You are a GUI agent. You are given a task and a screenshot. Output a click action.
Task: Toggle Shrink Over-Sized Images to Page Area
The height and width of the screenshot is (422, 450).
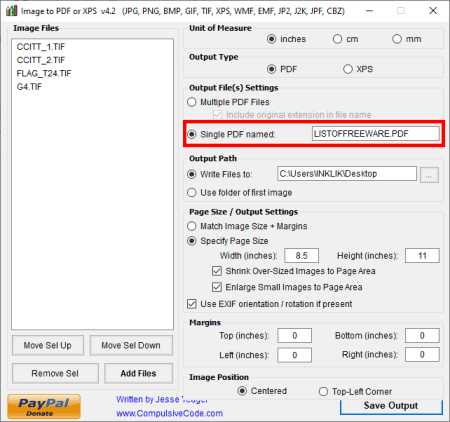point(217,271)
